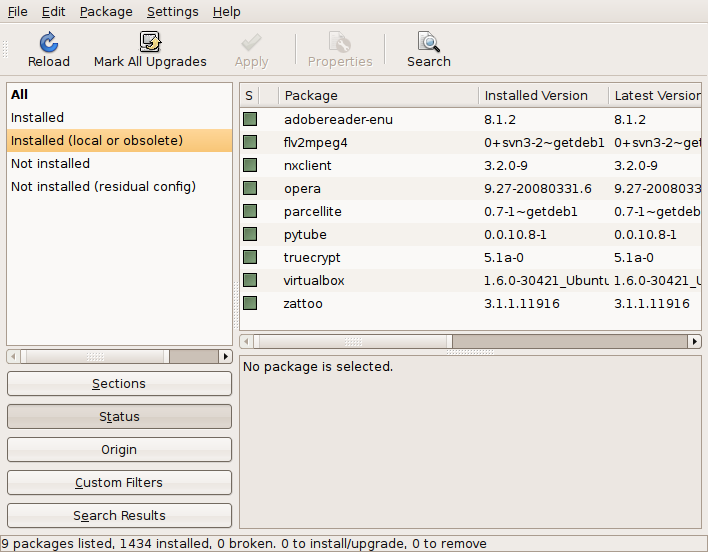Screen dimensions: 708x552
Task: Open the Package menu
Action: point(106,12)
